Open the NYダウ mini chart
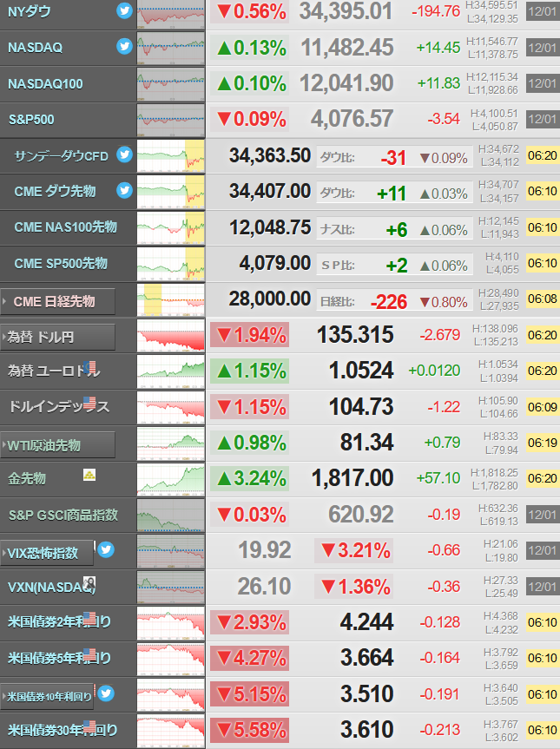560x749 pixels. (170, 13)
